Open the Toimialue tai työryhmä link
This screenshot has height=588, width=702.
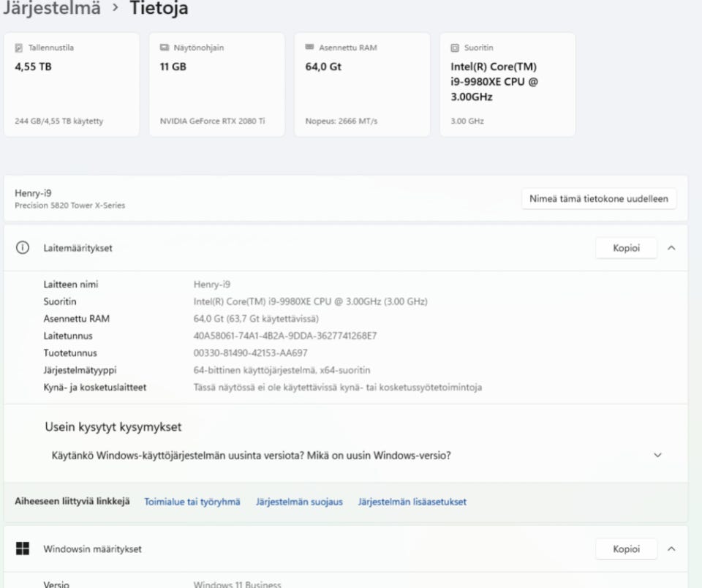(x=192, y=502)
